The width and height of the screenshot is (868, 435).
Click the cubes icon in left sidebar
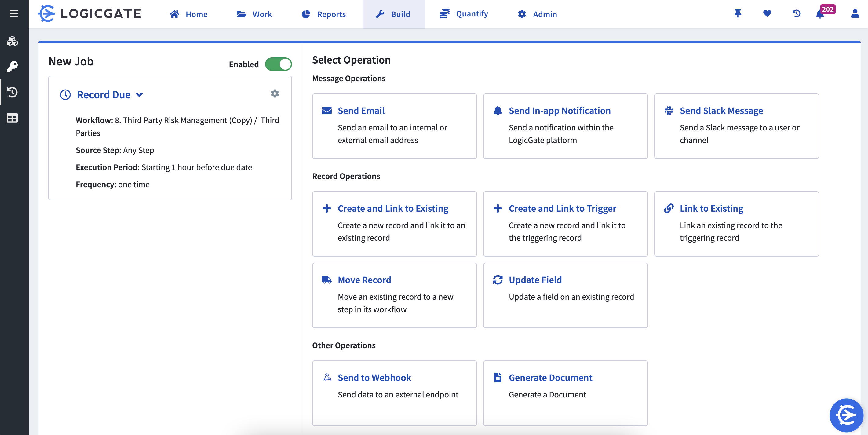13,41
